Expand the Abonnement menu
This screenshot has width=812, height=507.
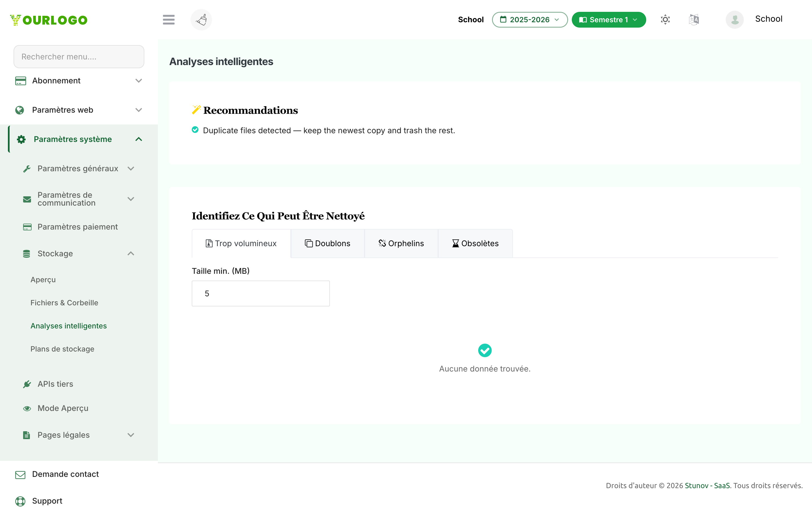pyautogui.click(x=79, y=81)
